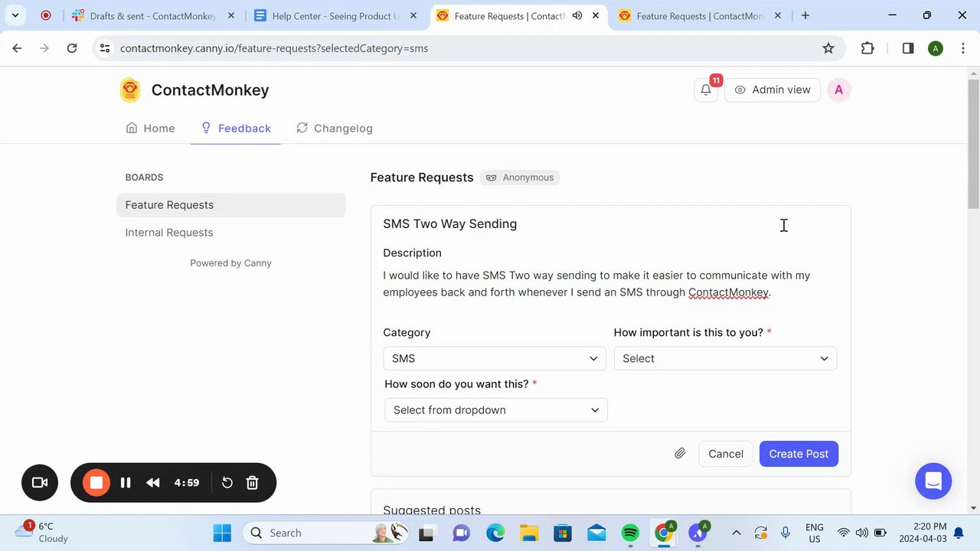The image size is (980, 551).
Task: Open the clock and date flyout
Action: 929,533
